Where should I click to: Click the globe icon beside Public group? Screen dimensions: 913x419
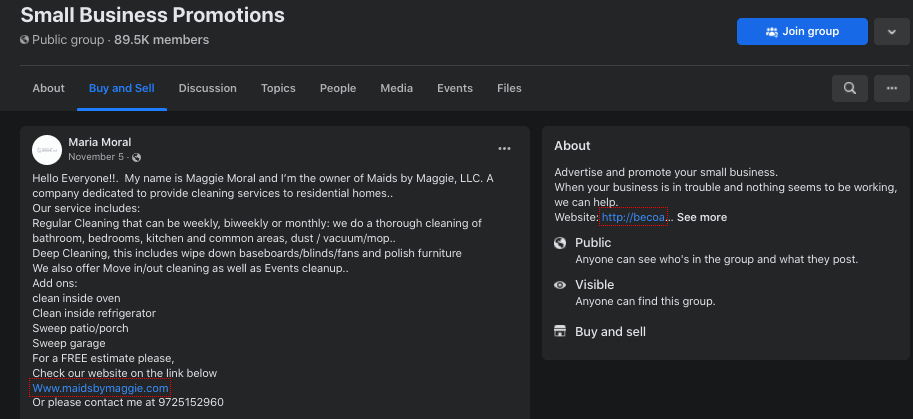[x=24, y=40]
